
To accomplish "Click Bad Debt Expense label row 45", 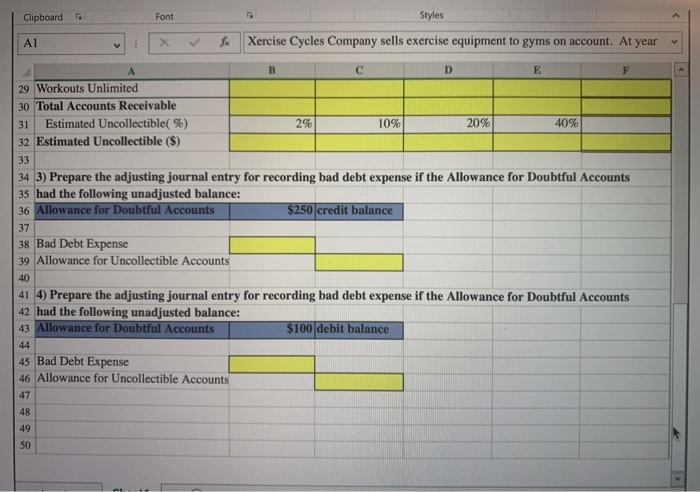I will coord(83,362).
